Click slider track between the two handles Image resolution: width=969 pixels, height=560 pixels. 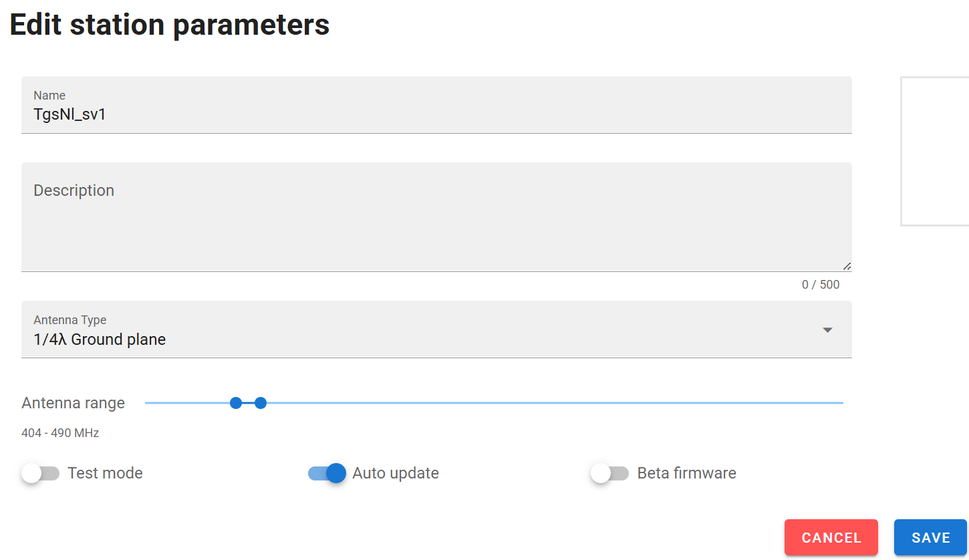click(x=248, y=403)
